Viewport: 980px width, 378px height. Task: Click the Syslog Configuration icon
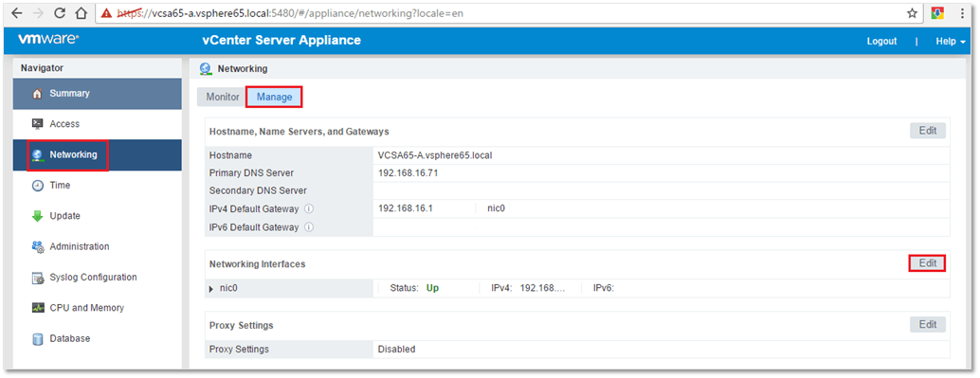[x=37, y=278]
